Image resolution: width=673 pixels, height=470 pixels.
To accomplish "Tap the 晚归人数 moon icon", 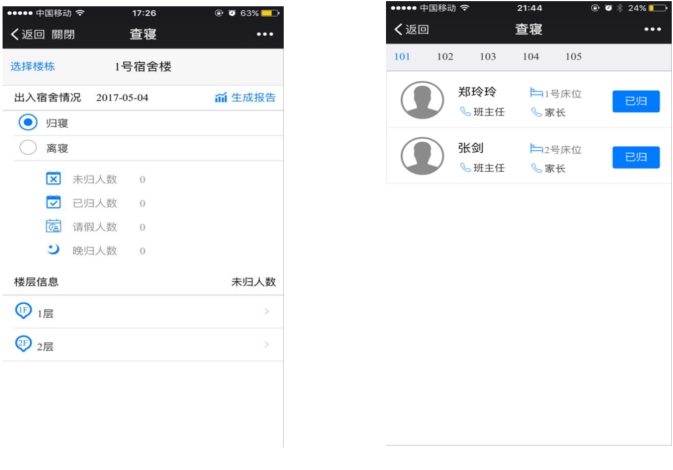I will point(53,250).
